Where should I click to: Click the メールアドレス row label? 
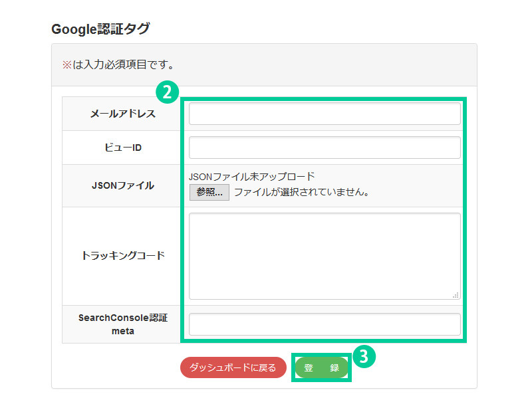[122, 114]
